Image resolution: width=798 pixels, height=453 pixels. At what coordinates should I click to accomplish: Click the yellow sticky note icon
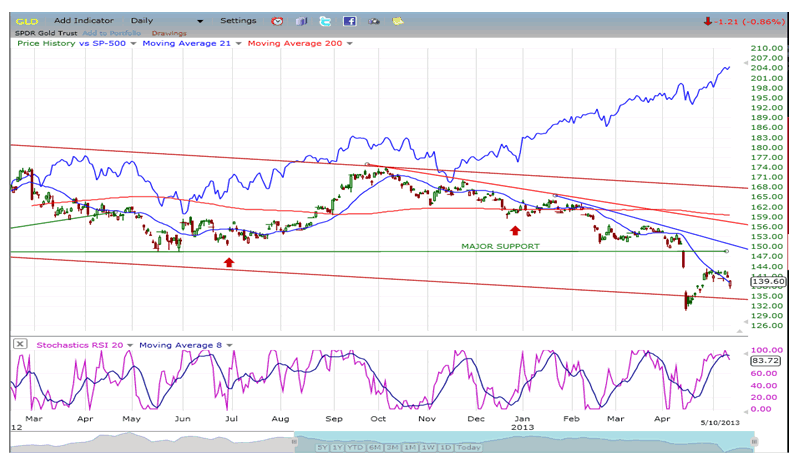click(x=398, y=21)
